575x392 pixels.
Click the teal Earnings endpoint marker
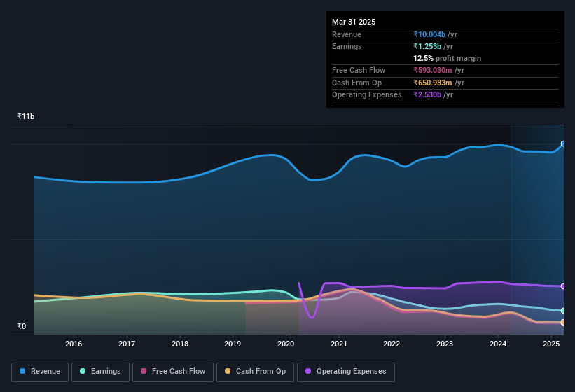click(563, 311)
